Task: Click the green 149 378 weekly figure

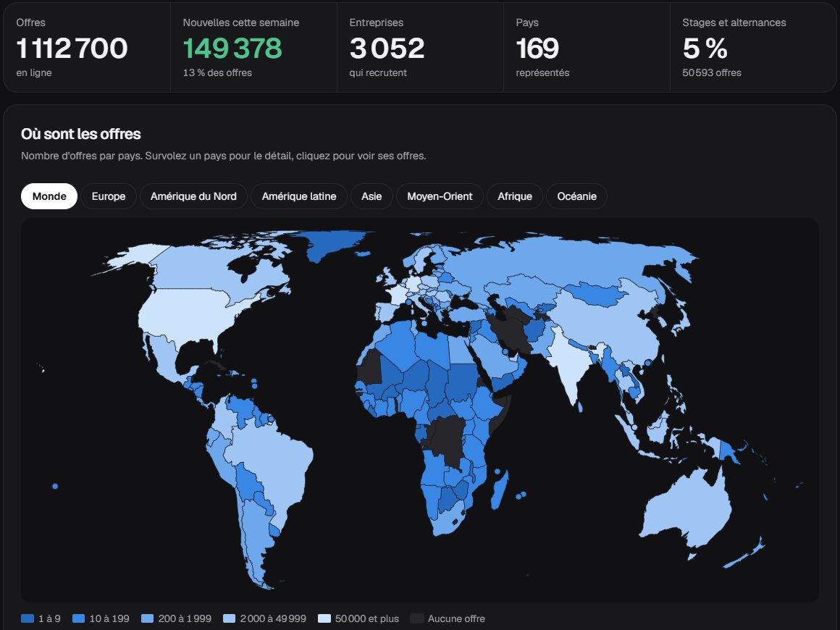Action: [x=232, y=49]
